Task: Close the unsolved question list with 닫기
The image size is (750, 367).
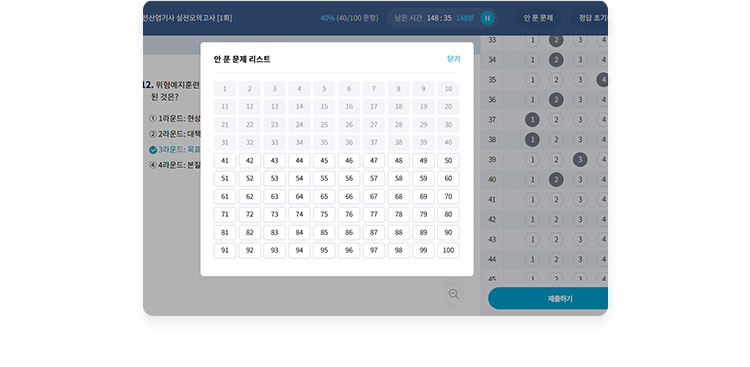Action: (x=453, y=59)
